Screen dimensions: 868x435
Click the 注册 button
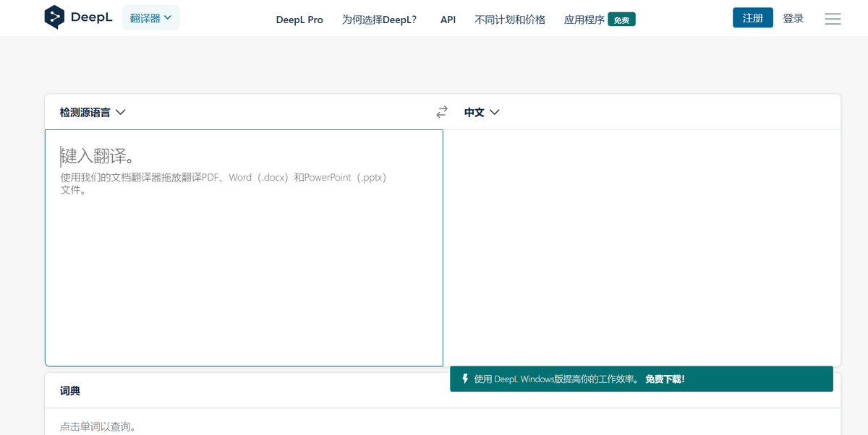[753, 18]
